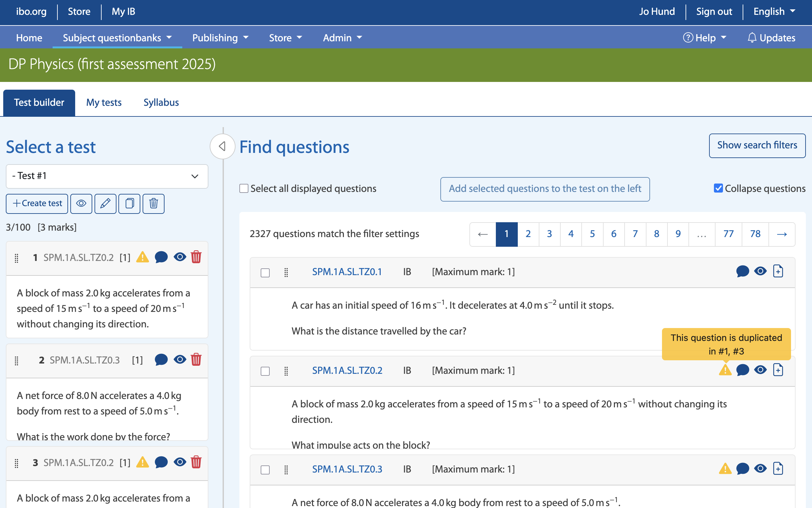Preview question 2 using its eye icon
This screenshot has height=508, width=812.
click(x=180, y=360)
